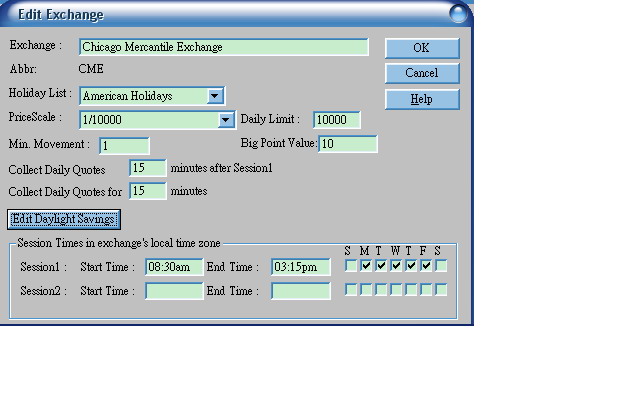This screenshot has height=400, width=640.
Task: Click the Big Point Value field
Action: 348,144
